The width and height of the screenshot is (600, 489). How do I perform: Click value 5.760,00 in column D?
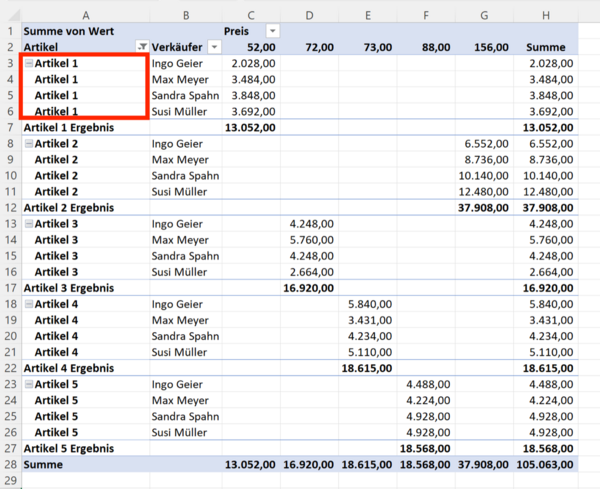tap(311, 240)
